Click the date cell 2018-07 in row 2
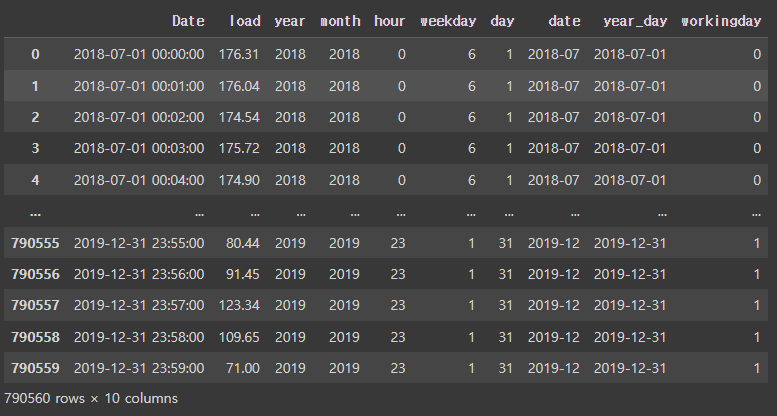 click(554, 118)
